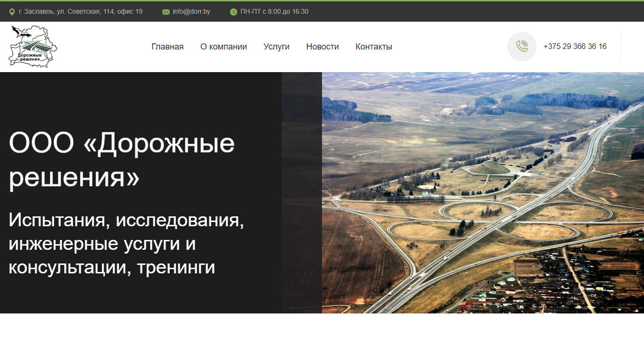644x362 pixels.
Task: Click the info@dorr.by email link
Action: (191, 12)
